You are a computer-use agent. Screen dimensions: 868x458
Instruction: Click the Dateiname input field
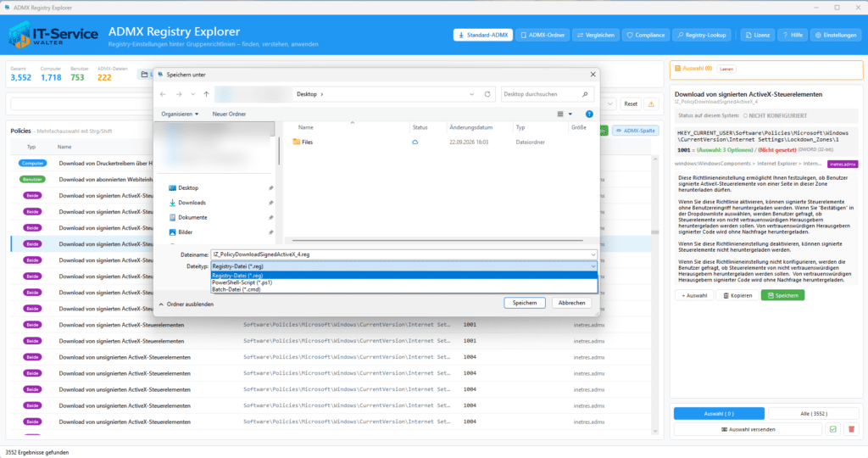pos(400,254)
